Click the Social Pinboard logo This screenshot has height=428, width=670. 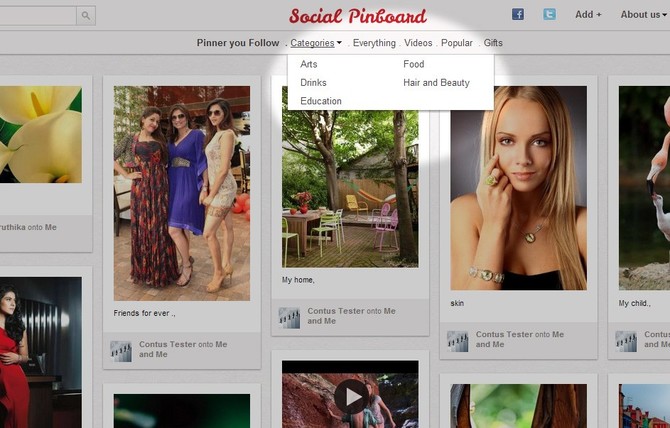(358, 16)
